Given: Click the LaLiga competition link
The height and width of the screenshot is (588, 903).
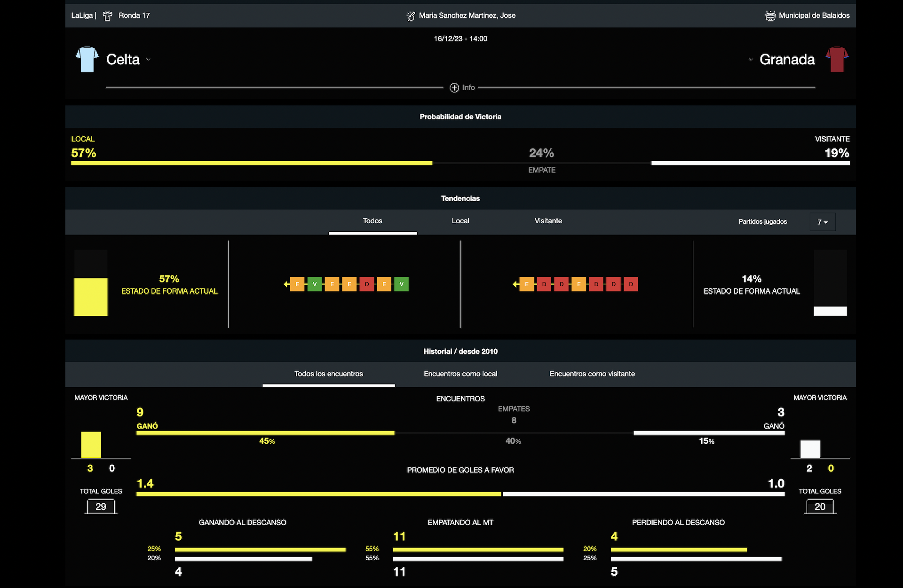Looking at the screenshot, I should point(82,16).
